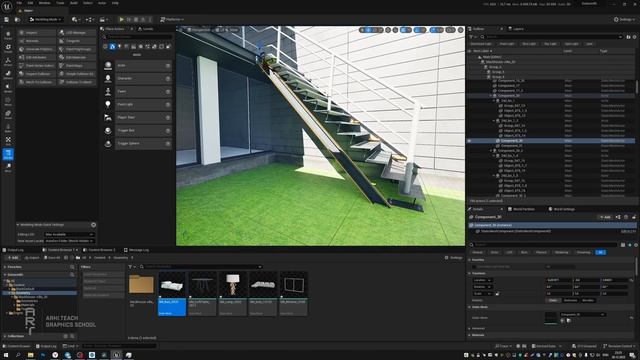The width and height of the screenshot is (640, 360).
Task: Set Mobility to Stationary
Action: (x=570, y=300)
